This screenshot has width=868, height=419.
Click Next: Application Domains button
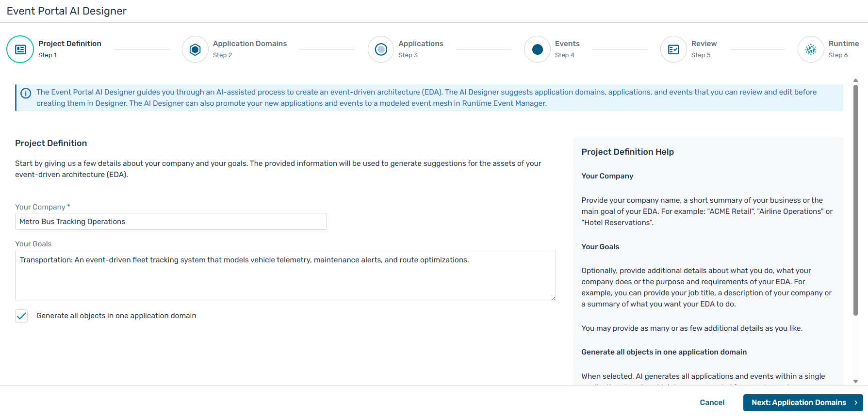[798, 403]
